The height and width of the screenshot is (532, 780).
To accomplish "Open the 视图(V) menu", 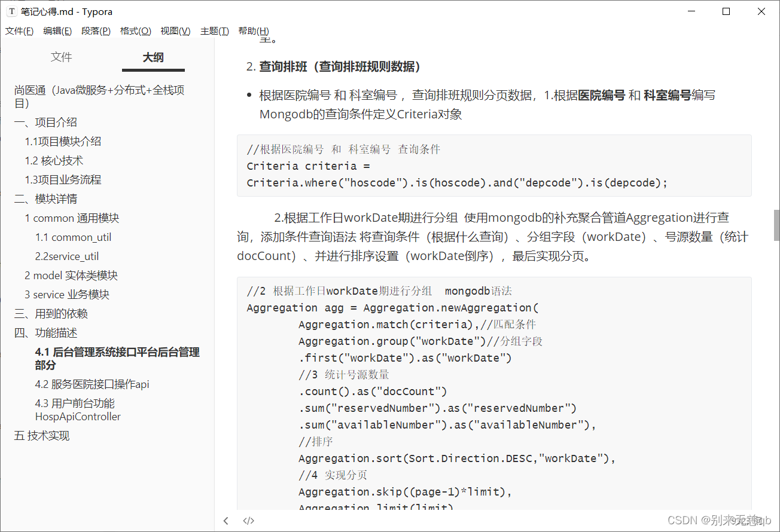I will tap(175, 31).
